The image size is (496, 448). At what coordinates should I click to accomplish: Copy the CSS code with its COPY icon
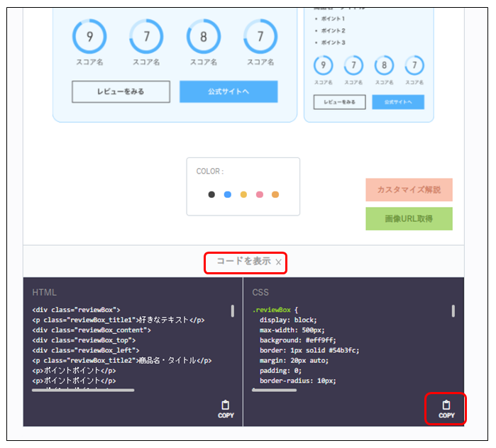(446, 410)
